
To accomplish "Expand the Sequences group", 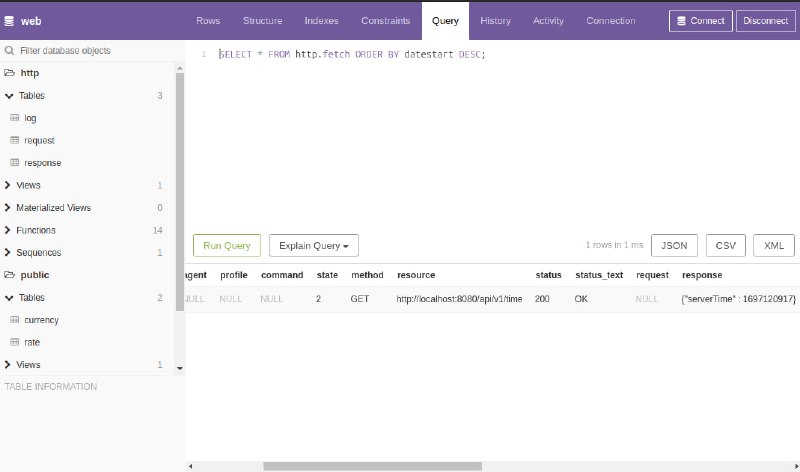I will coord(7,253).
